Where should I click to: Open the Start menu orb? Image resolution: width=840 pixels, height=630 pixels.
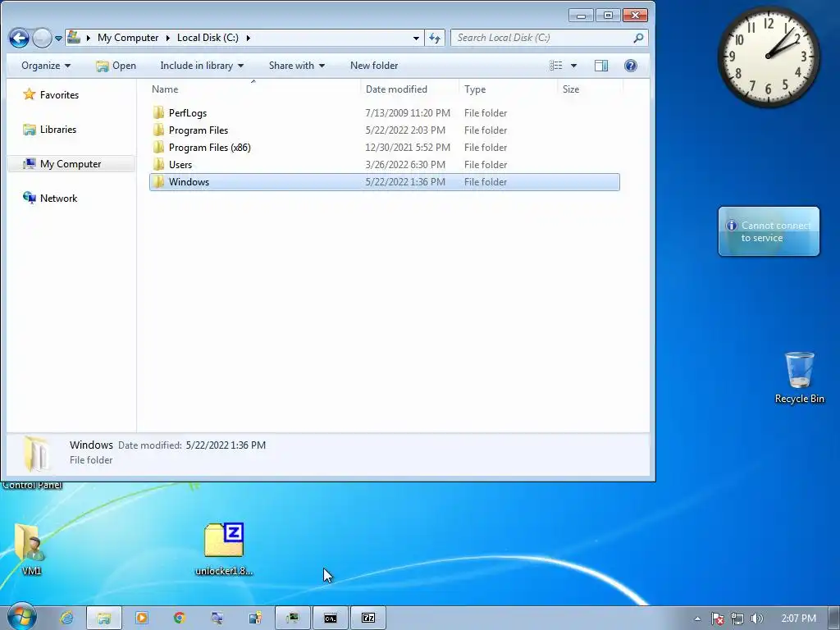coord(21,617)
